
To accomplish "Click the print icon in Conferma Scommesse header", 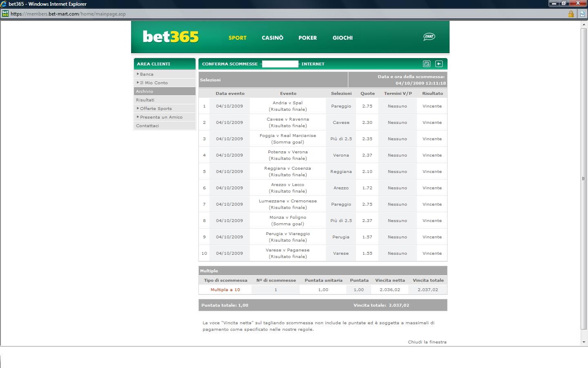I will (427, 64).
